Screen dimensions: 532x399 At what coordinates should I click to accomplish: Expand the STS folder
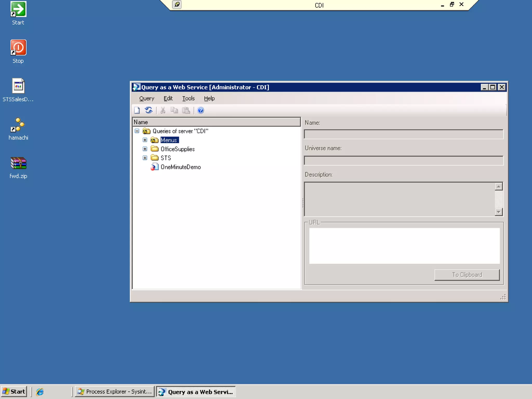(145, 158)
